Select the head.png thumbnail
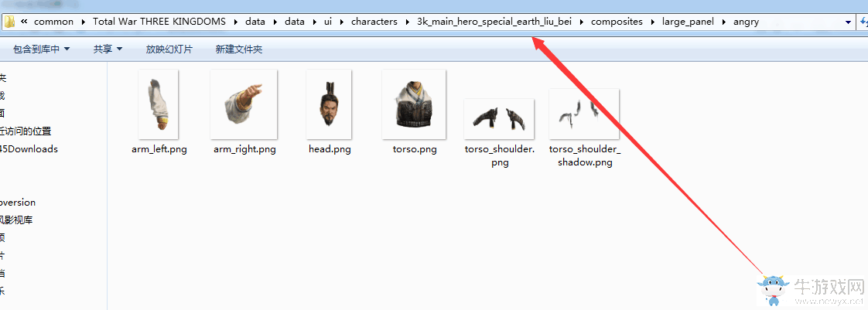This screenshot has width=868, height=310. [x=329, y=104]
